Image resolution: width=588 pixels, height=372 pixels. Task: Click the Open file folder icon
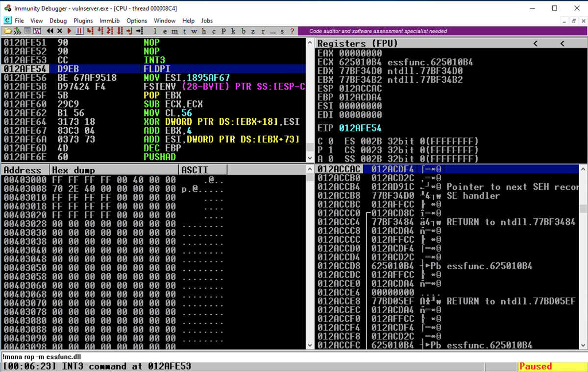pyautogui.click(x=7, y=31)
